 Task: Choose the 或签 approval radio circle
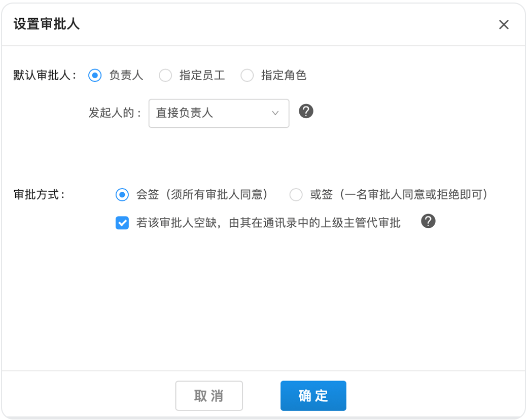[x=296, y=194]
